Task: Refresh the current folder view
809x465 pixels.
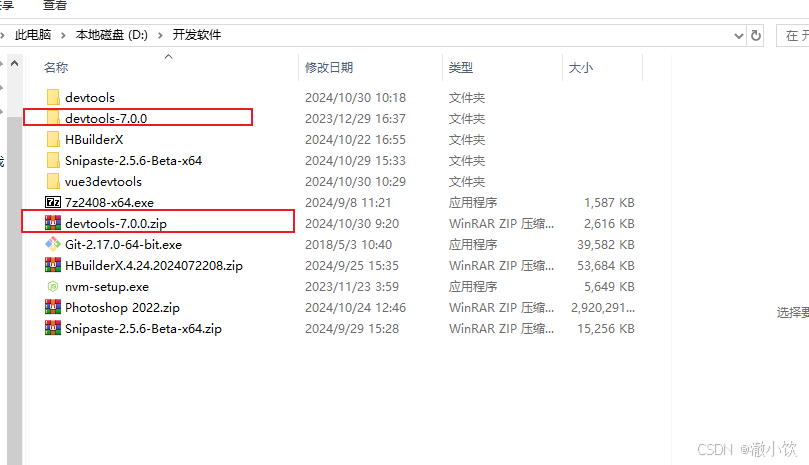Action: coord(756,35)
